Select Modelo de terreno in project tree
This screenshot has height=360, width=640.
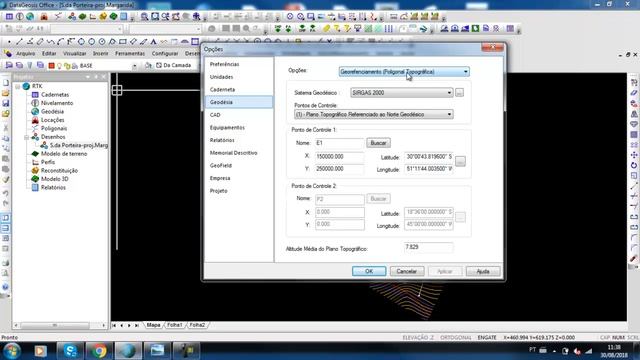coord(64,154)
